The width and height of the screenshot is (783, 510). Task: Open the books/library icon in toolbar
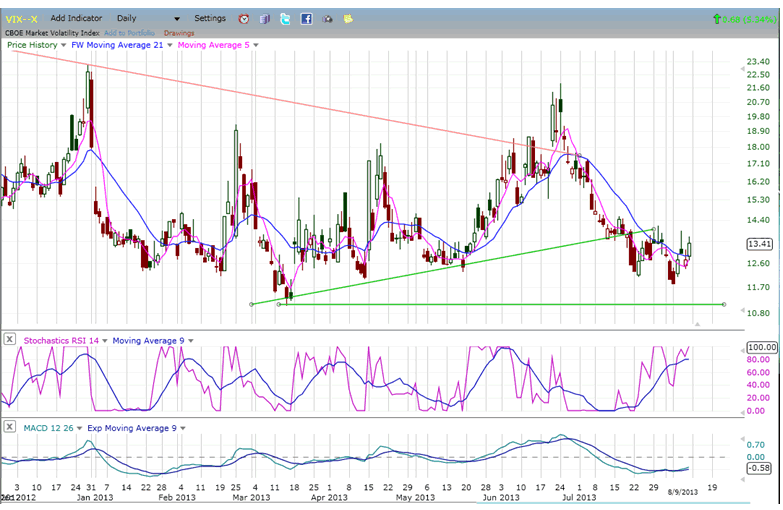point(265,19)
